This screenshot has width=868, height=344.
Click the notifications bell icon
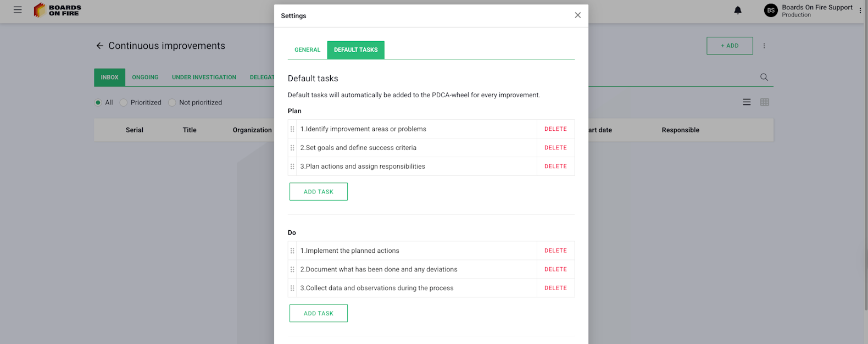[738, 10]
